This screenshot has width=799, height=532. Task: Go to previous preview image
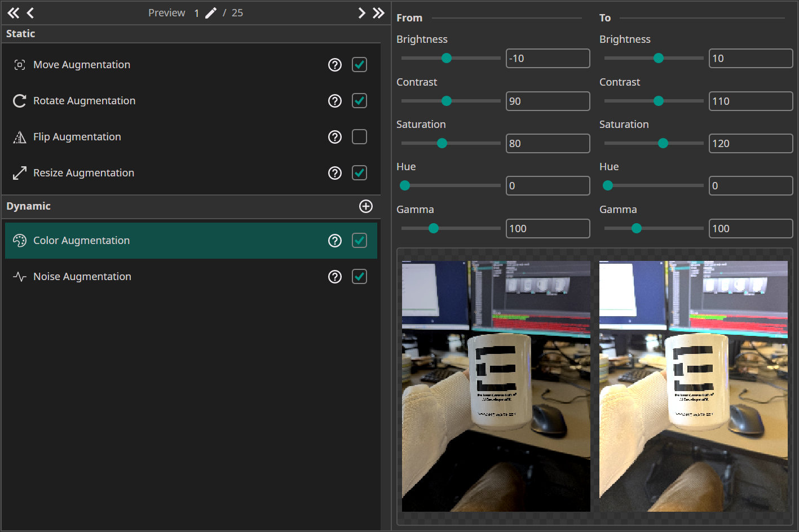[x=30, y=13]
